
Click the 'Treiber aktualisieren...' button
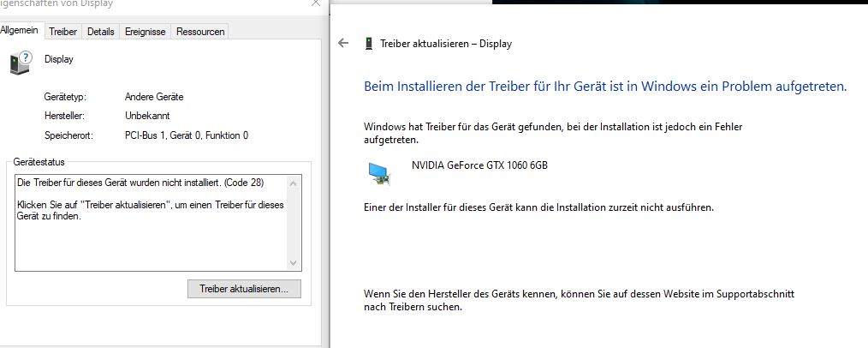[244, 289]
